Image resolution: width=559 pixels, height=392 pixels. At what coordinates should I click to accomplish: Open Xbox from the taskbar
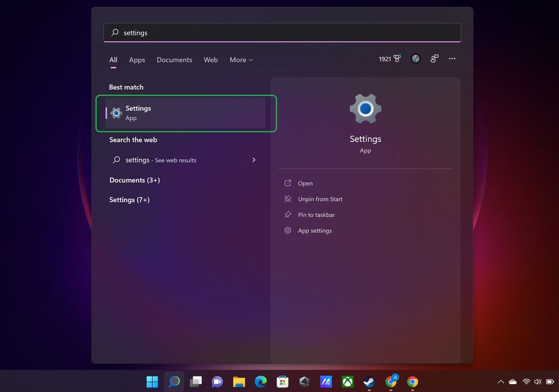347,382
